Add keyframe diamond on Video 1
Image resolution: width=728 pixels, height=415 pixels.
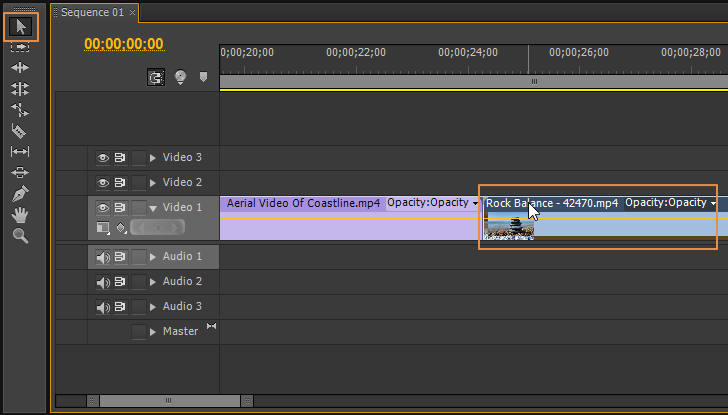[x=158, y=227]
